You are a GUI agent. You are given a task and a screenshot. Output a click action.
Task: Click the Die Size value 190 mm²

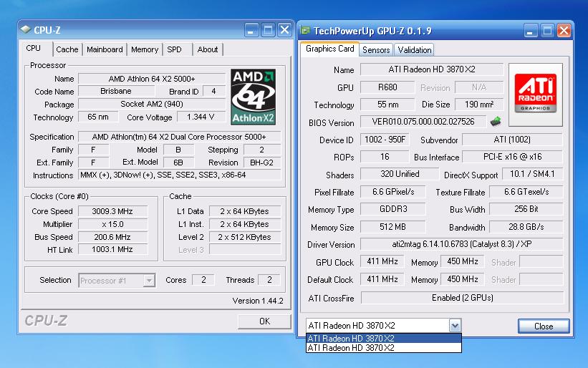coord(479,105)
